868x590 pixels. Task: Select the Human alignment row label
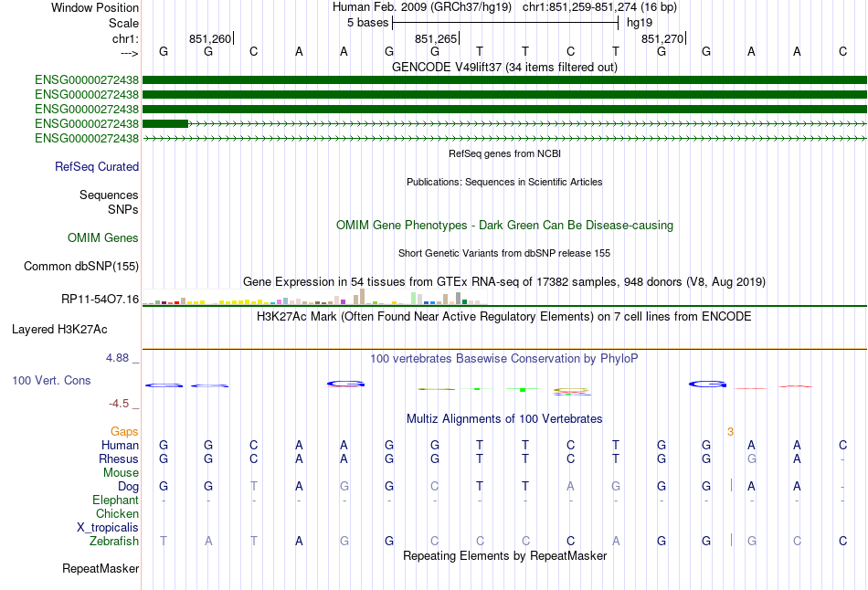(x=120, y=446)
